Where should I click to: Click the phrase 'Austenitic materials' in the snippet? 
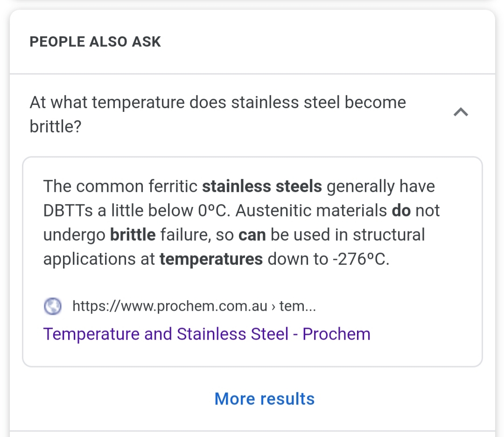click(311, 211)
